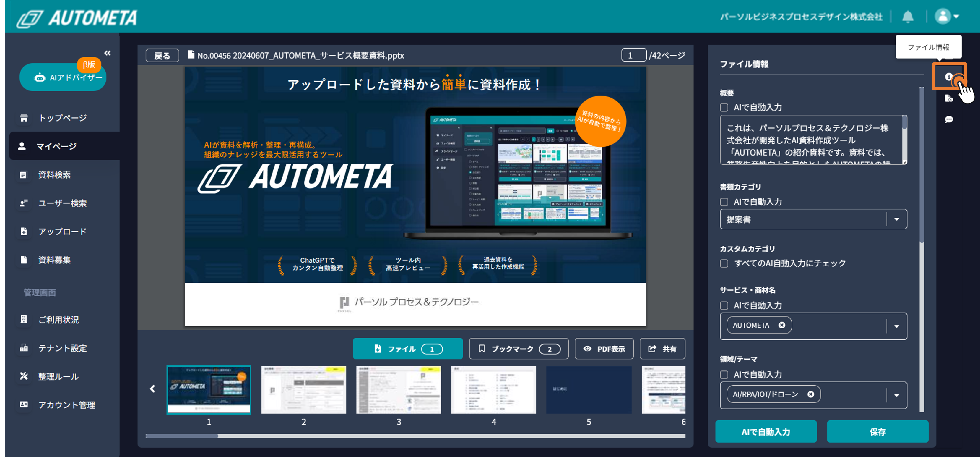
Task: Click the page number input field
Action: (634, 55)
